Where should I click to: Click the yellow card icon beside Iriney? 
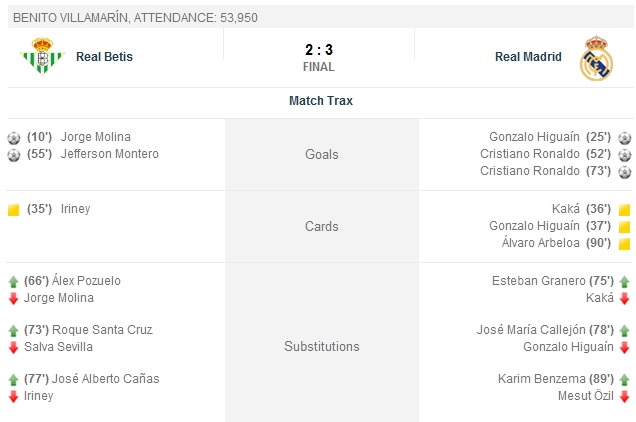14,210
